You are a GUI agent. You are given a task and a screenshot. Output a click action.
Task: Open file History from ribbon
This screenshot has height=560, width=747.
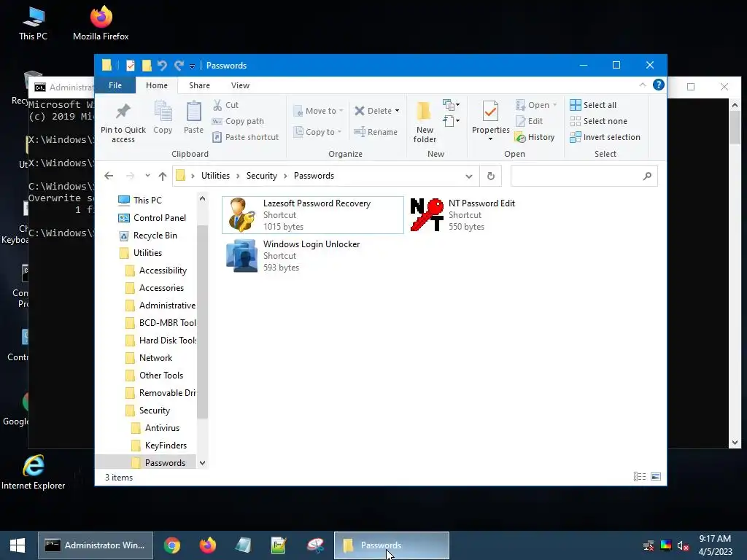(535, 137)
